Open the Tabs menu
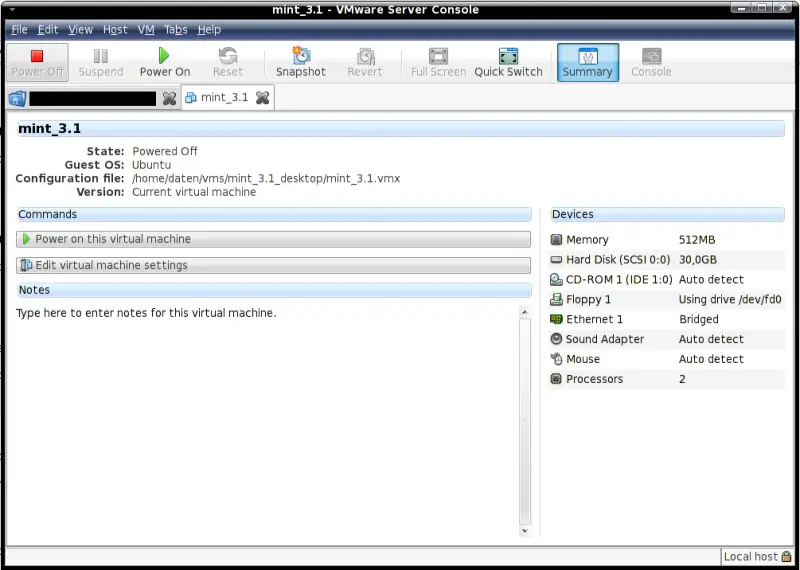The image size is (800, 570). pyautogui.click(x=176, y=30)
